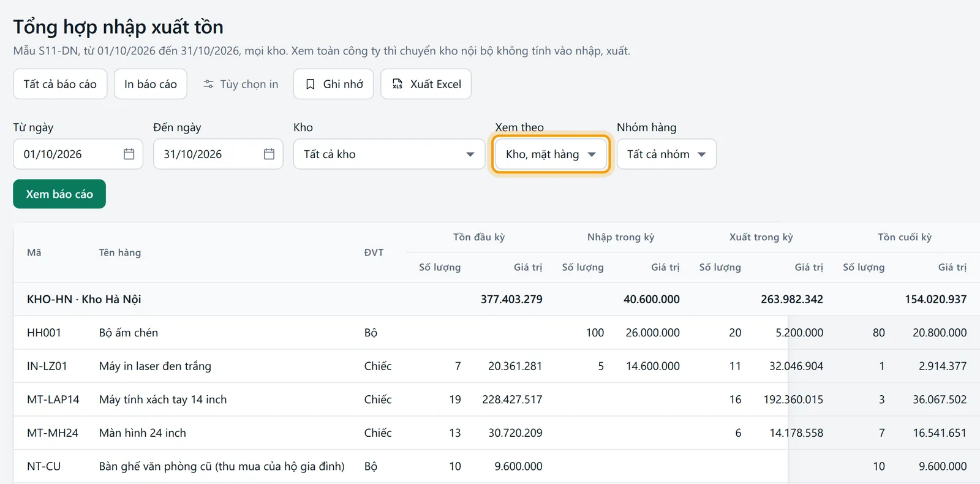Viewport: 980px width, 484px height.
Task: Click opening total value 377.403.279
Action: pyautogui.click(x=511, y=299)
